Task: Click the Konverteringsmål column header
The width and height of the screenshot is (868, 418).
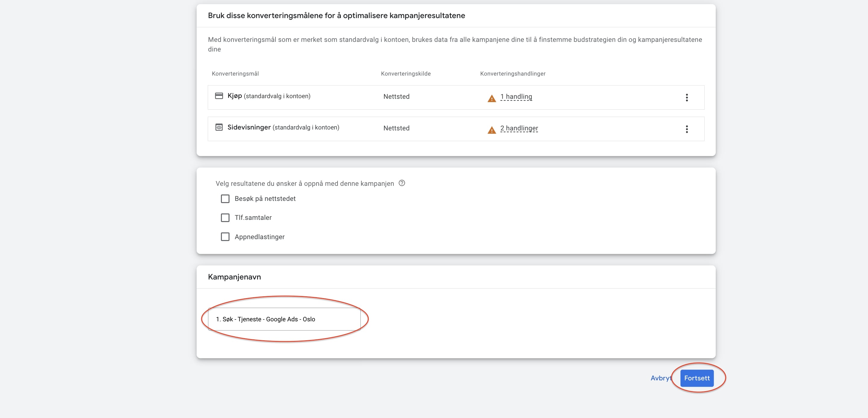Action: point(235,74)
